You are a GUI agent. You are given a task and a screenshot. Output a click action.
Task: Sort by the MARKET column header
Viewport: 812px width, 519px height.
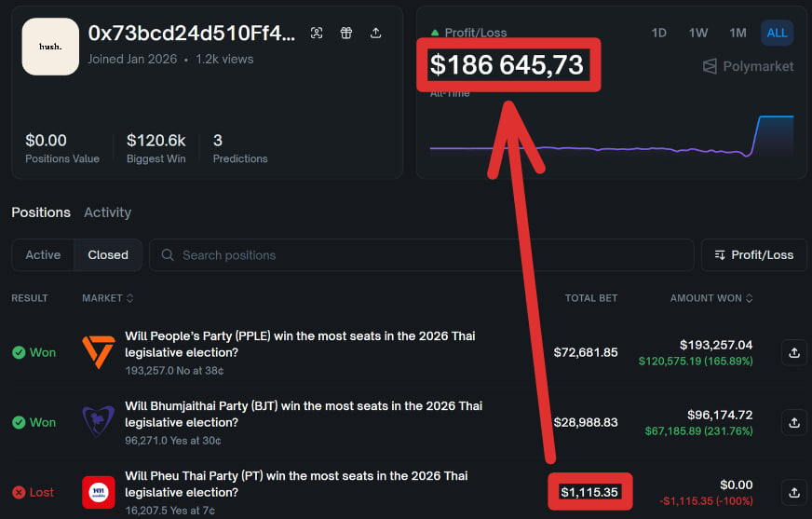[x=107, y=298]
